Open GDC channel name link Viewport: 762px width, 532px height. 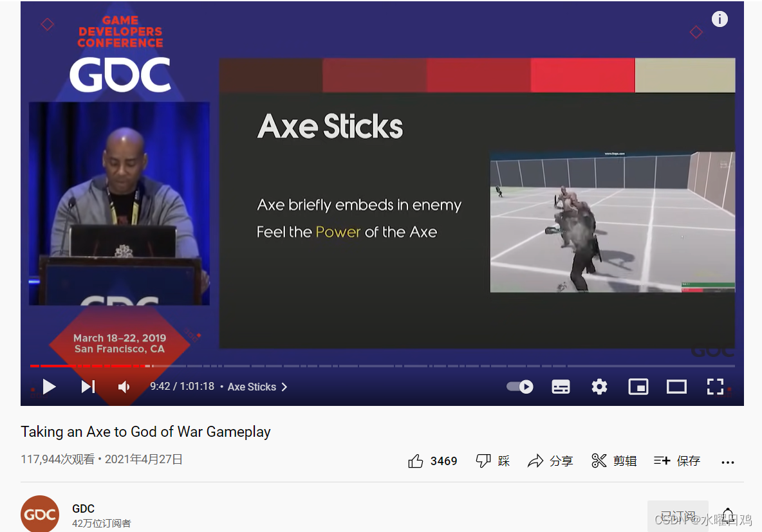coord(83,509)
